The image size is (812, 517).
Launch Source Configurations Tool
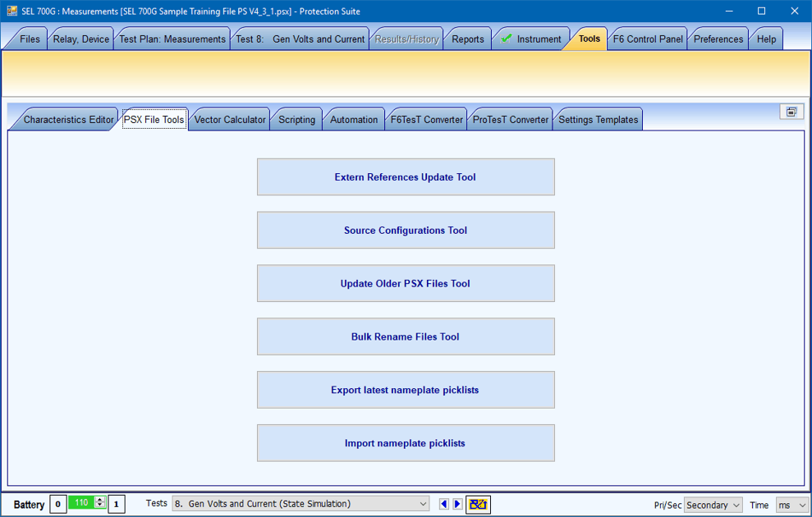(406, 231)
